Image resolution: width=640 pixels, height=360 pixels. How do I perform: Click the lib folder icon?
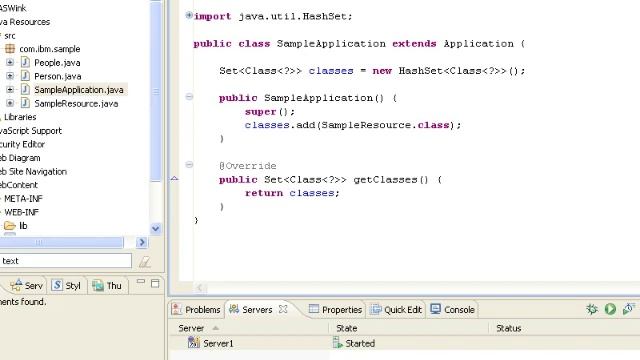[x=10, y=226]
